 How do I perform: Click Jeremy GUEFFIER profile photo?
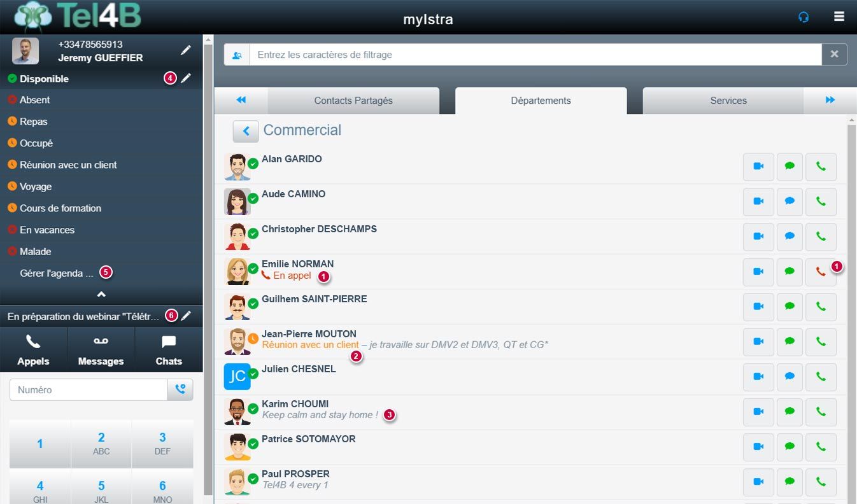pyautogui.click(x=25, y=51)
